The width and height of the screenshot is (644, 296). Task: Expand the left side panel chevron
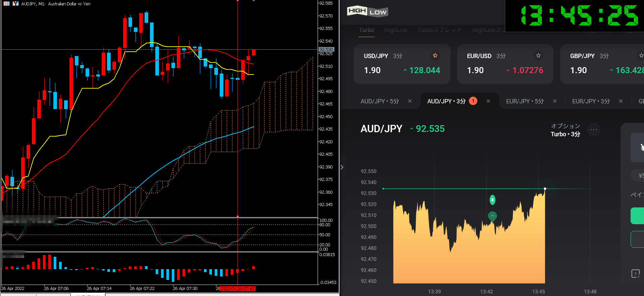tap(342, 167)
